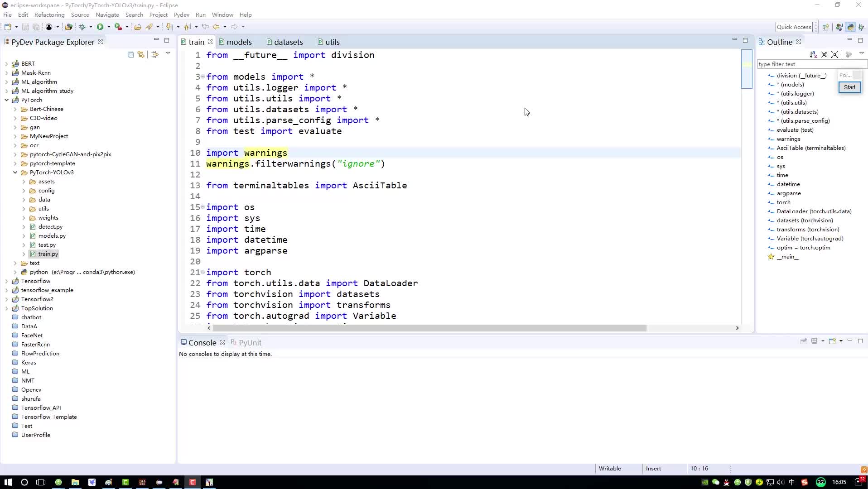Screen dimensions: 868x489
Task: Click the Pin Console icon
Action: click(804, 341)
